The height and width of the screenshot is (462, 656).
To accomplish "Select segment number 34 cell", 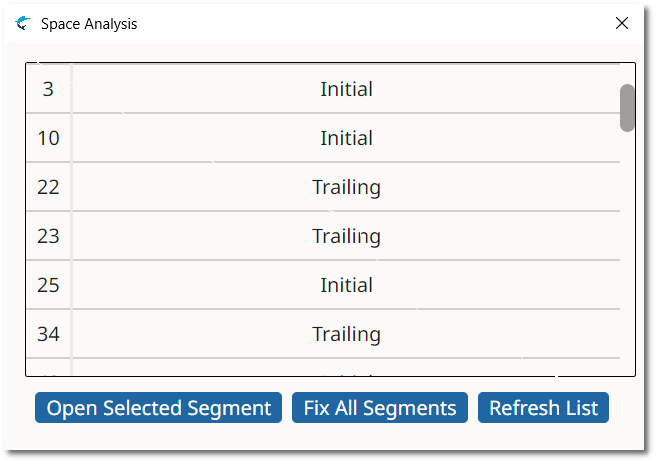I will tap(48, 334).
